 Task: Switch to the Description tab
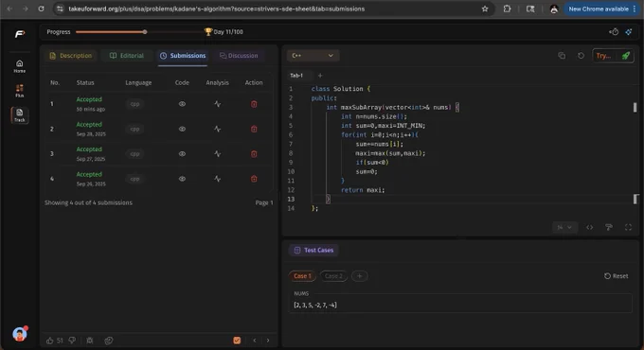71,56
